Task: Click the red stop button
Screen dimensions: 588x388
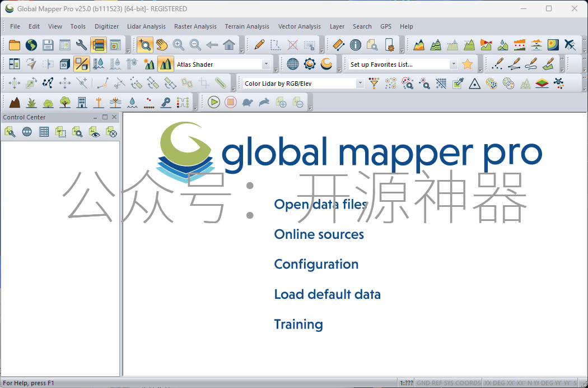Action: [231, 102]
